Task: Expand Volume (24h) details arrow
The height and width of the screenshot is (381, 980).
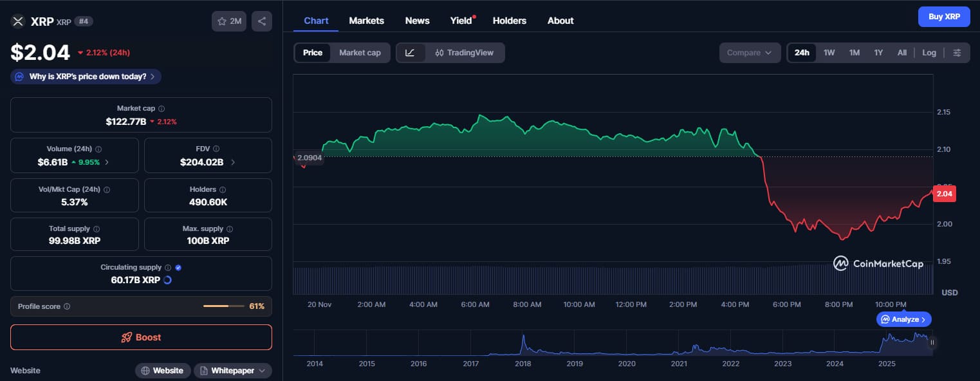Action: (107, 162)
